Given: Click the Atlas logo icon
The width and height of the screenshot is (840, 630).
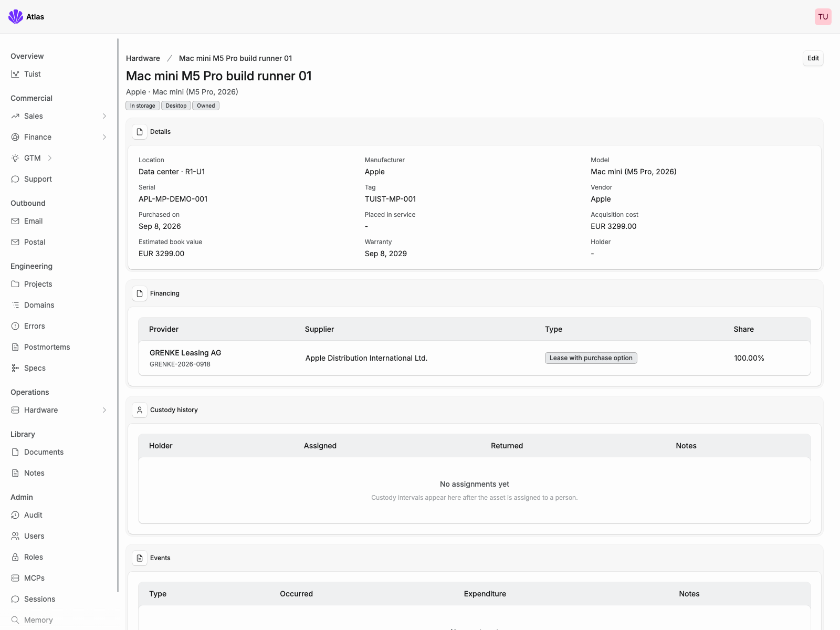Looking at the screenshot, I should click(x=16, y=17).
